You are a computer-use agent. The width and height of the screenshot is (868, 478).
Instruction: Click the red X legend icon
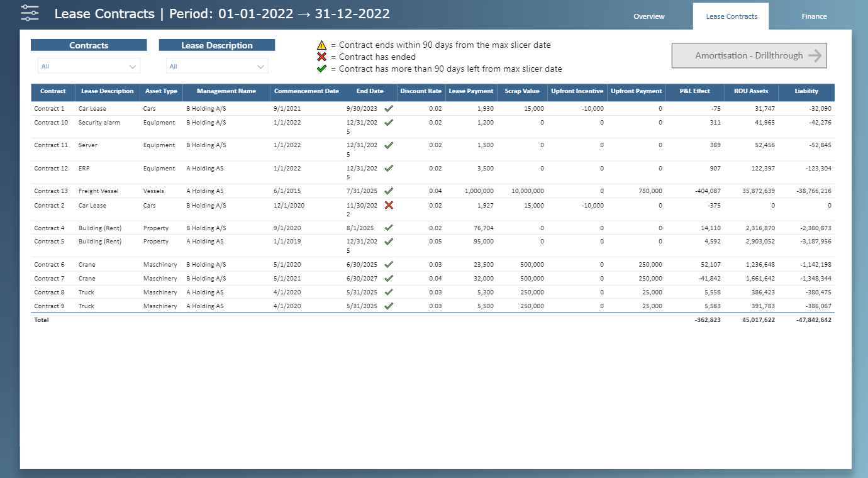point(322,57)
